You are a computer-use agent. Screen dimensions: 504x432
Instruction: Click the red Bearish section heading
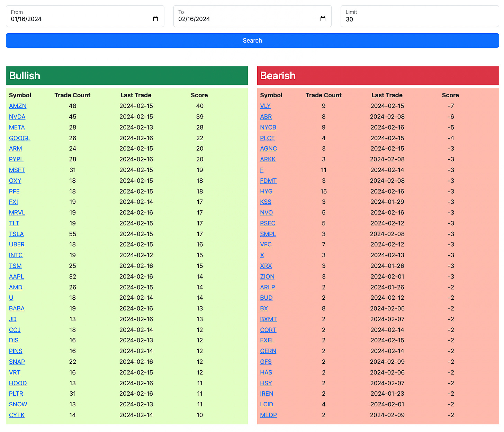[x=378, y=76]
